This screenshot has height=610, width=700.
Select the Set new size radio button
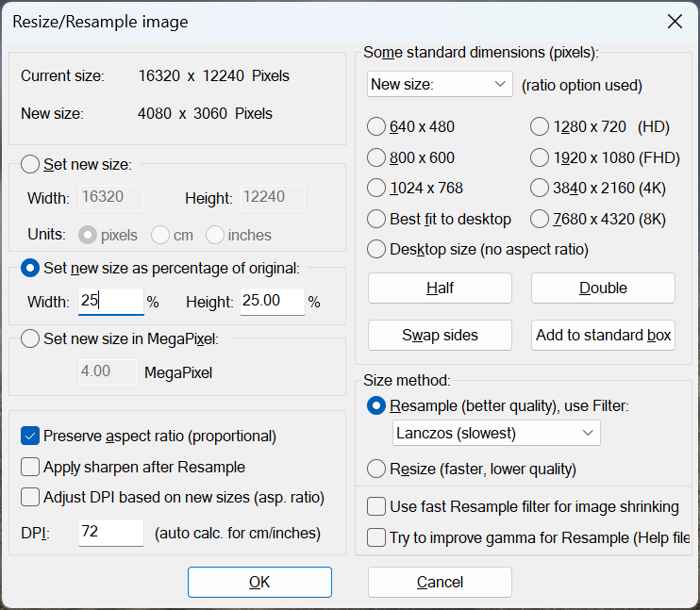(x=30, y=165)
